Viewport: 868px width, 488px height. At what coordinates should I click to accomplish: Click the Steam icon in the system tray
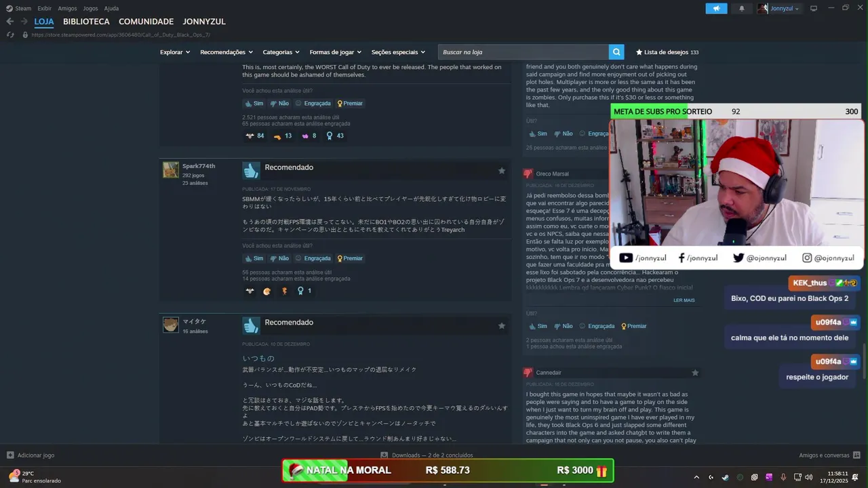[x=725, y=477]
